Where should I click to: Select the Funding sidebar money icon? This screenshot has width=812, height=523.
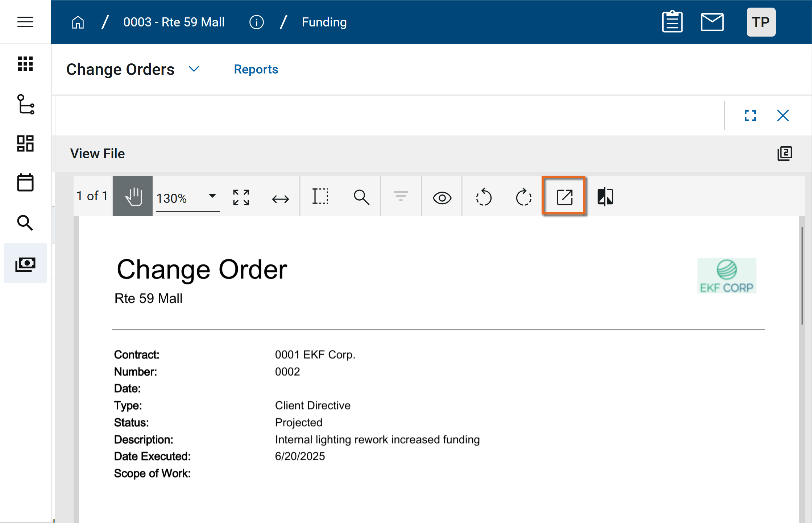[x=25, y=264]
